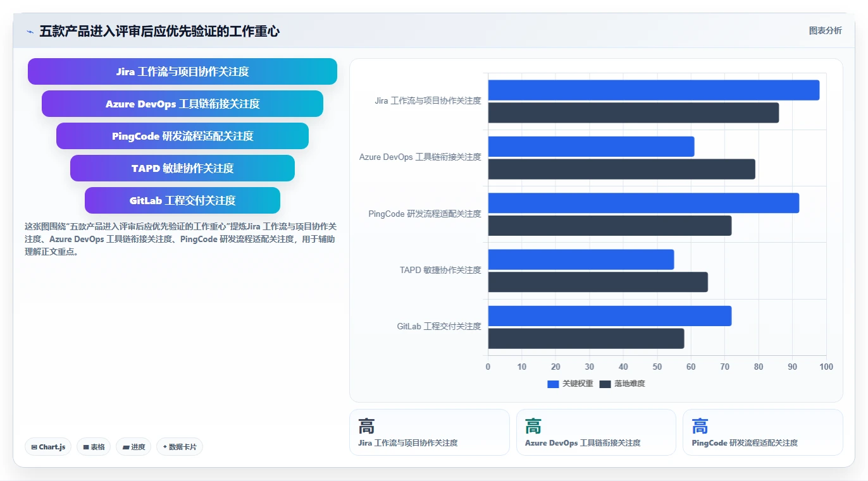Select the GitLab 工程交付关注度 funnel bar
The width and height of the screenshot is (868, 481).
click(x=182, y=200)
